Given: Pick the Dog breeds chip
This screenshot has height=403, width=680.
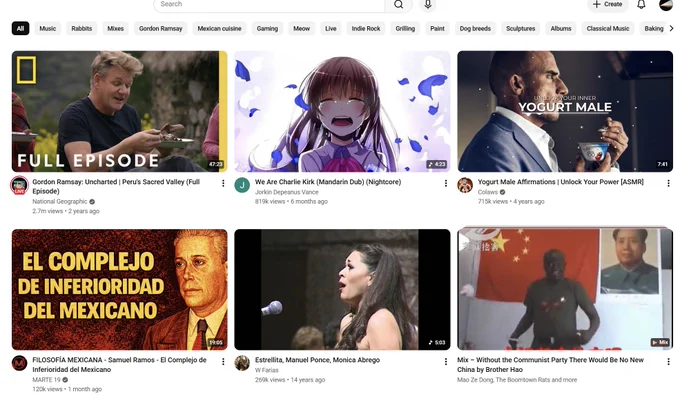Looking at the screenshot, I should click(x=475, y=29).
